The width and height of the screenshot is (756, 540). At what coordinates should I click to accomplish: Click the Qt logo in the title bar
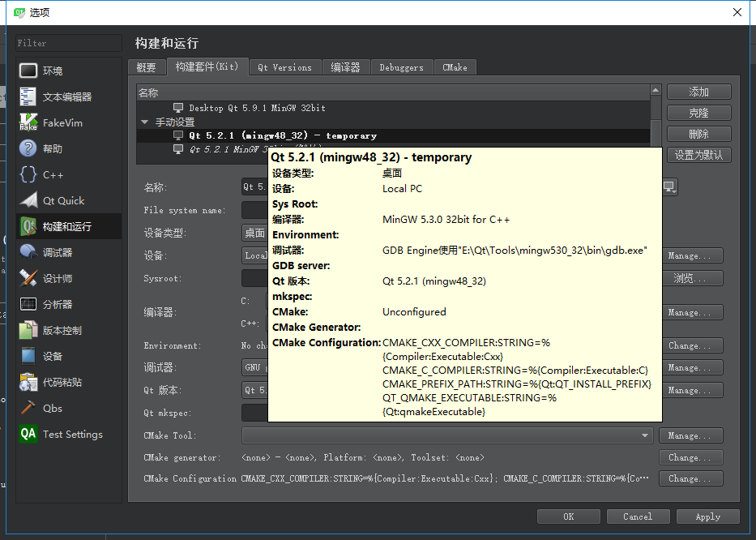[x=19, y=12]
